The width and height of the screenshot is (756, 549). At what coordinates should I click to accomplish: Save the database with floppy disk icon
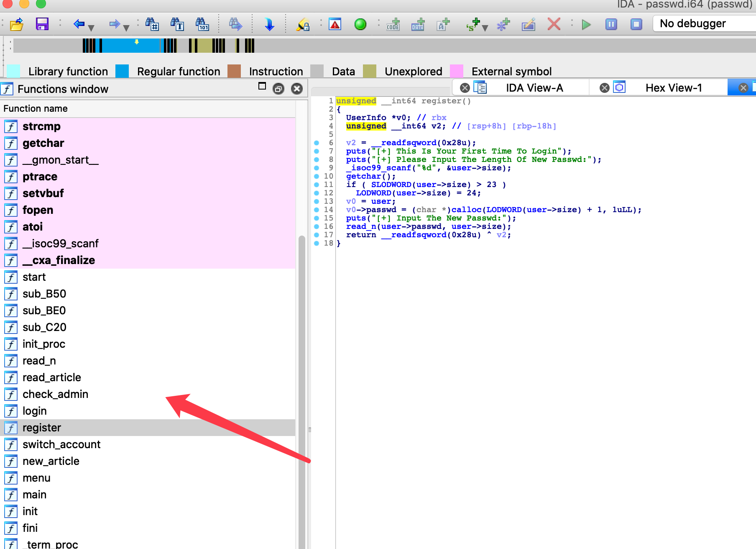tap(42, 24)
